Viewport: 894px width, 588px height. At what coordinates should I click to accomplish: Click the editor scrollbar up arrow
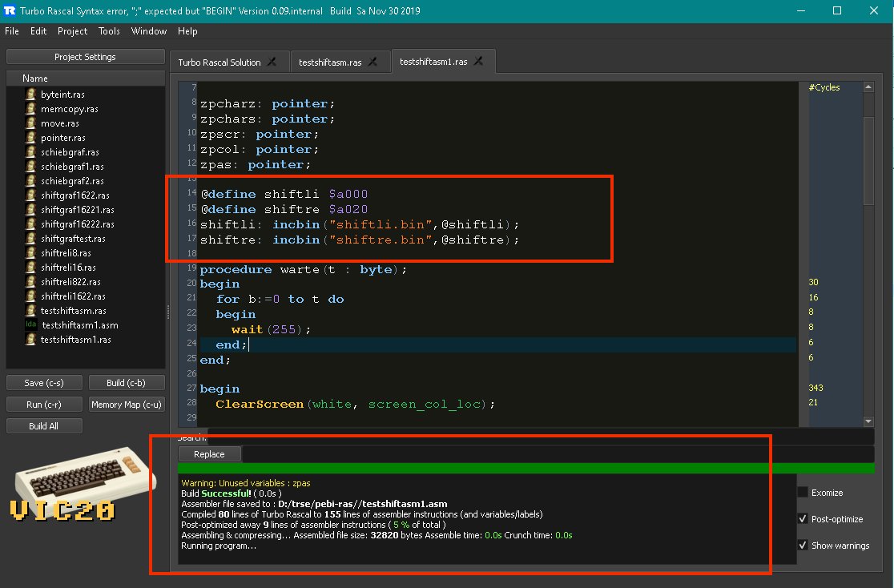868,87
